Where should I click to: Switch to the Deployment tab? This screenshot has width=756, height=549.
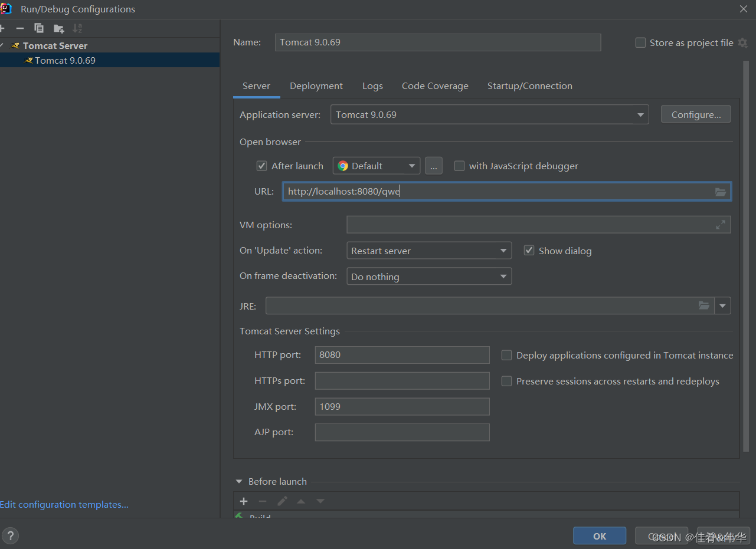(x=316, y=86)
